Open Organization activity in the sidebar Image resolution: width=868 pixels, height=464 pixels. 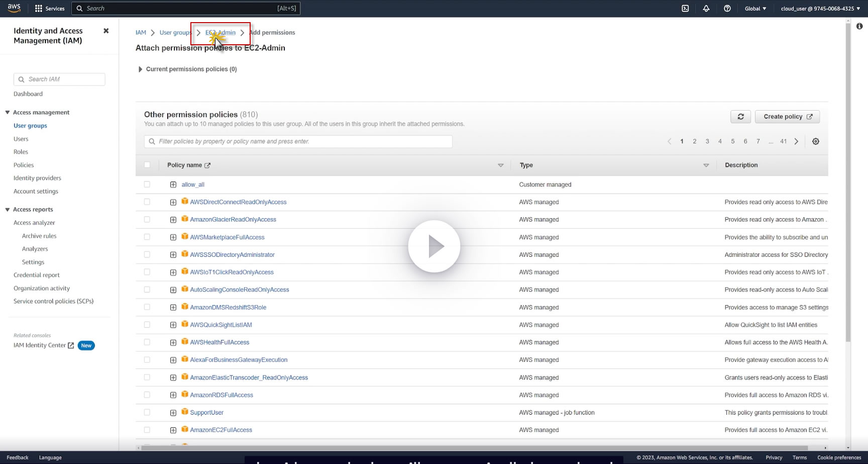point(42,288)
